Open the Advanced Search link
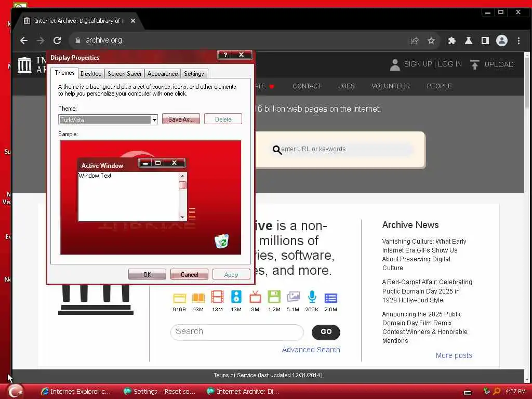 (311, 350)
